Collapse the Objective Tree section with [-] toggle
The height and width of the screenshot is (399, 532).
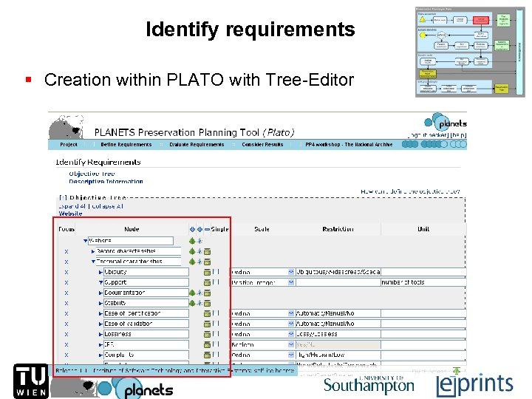(x=63, y=197)
